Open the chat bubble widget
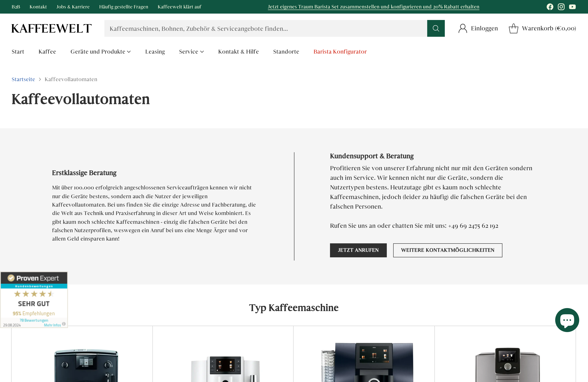The image size is (588, 382). [567, 320]
